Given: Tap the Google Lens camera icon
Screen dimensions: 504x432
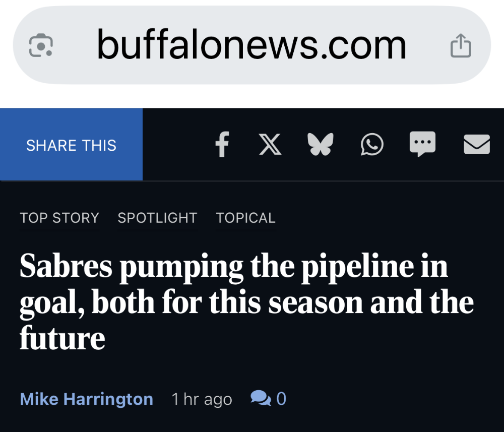Looking at the screenshot, I should [41, 45].
